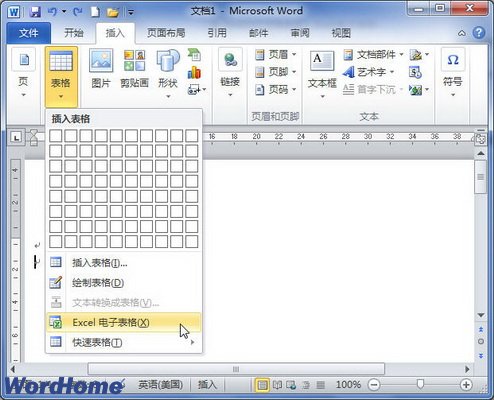The width and height of the screenshot is (494, 400).
Task: Switch to Web Layout view
Action: [x=291, y=385]
